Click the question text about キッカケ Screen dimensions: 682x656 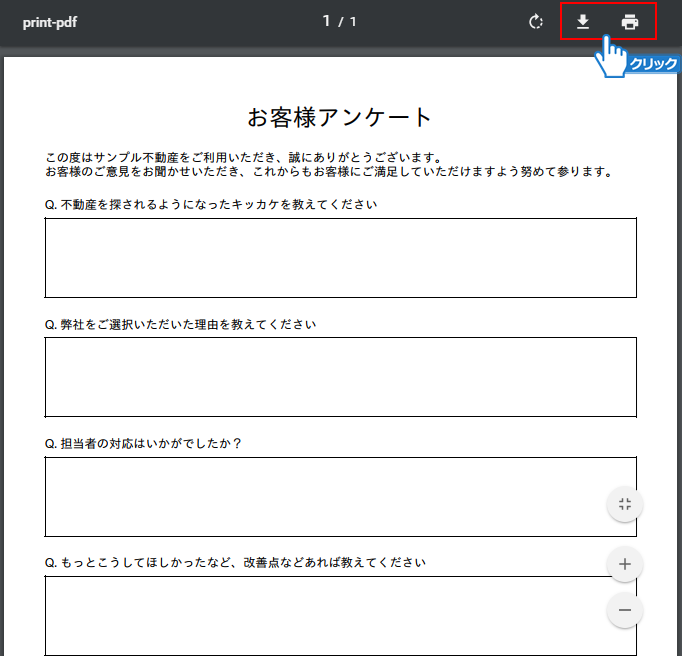pos(211,205)
